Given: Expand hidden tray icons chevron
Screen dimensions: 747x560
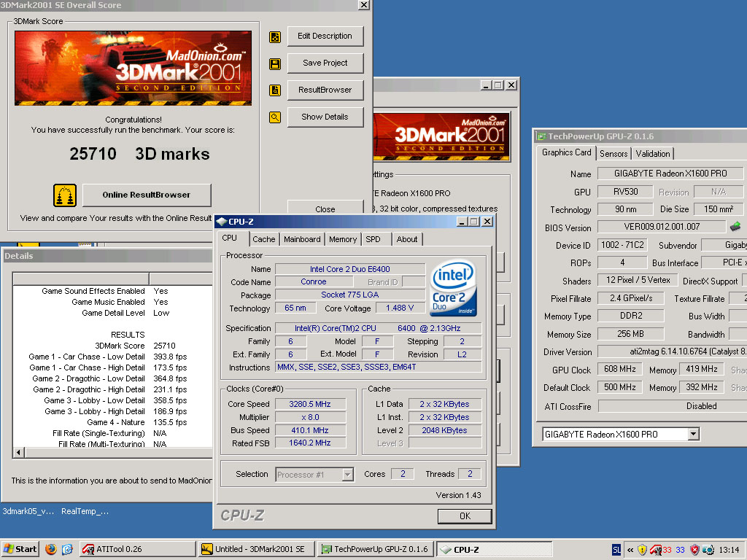Looking at the screenshot, I should [630, 550].
